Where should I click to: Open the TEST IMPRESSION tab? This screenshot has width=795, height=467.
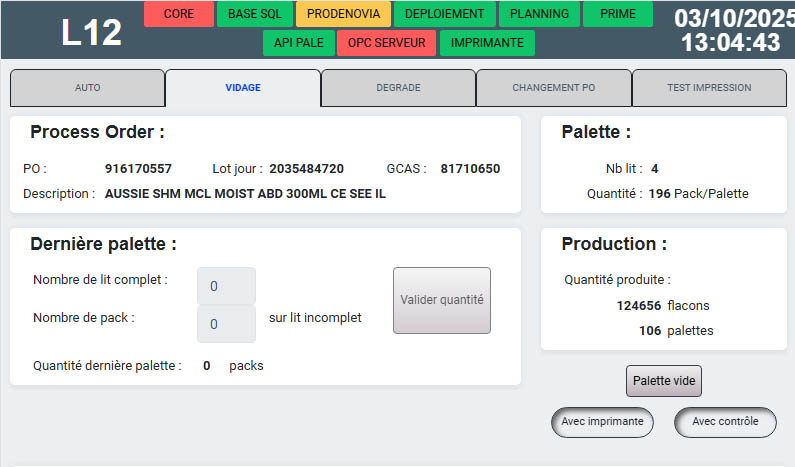point(709,88)
